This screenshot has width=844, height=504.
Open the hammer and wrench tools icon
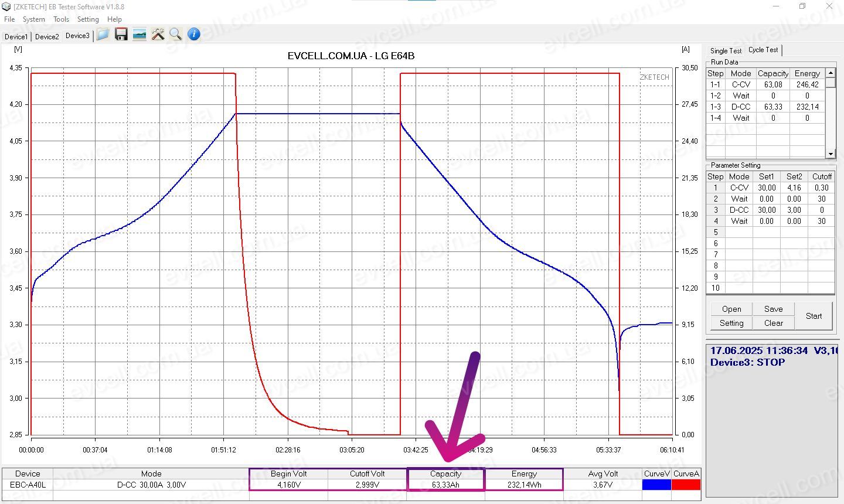158,35
